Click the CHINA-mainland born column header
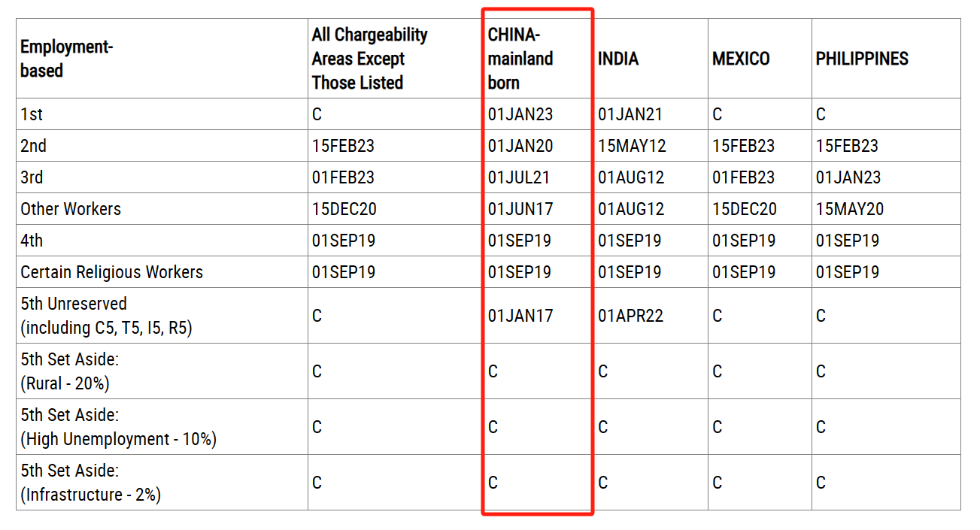980x530 pixels. coord(520,59)
